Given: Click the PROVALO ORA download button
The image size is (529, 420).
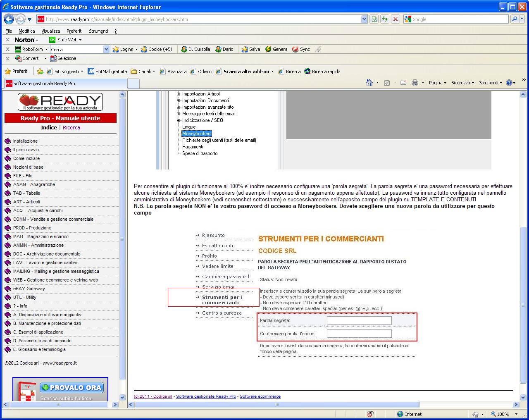Looking at the screenshot, I should click(72, 387).
